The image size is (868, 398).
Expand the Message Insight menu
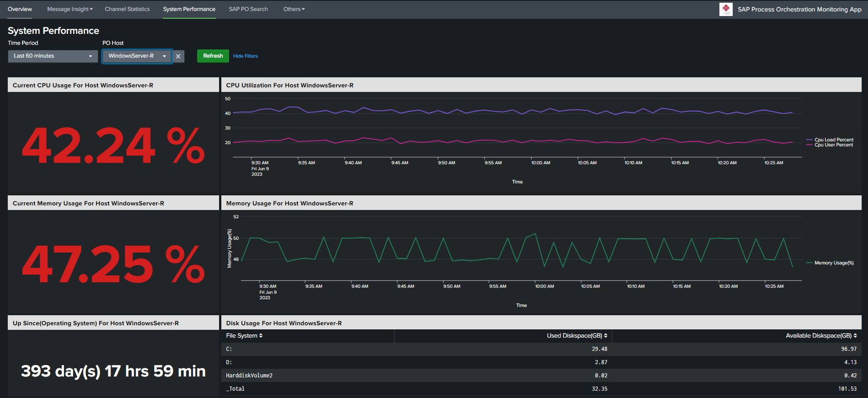click(x=70, y=9)
